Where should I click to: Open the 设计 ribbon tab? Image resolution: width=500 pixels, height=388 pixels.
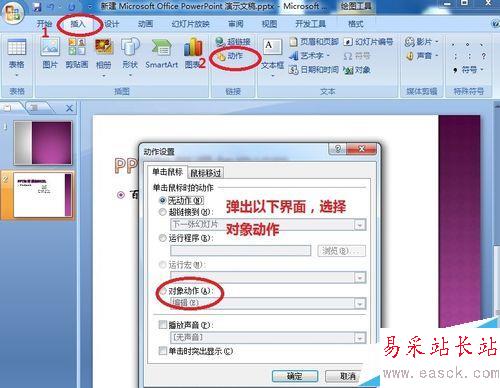pos(112,24)
